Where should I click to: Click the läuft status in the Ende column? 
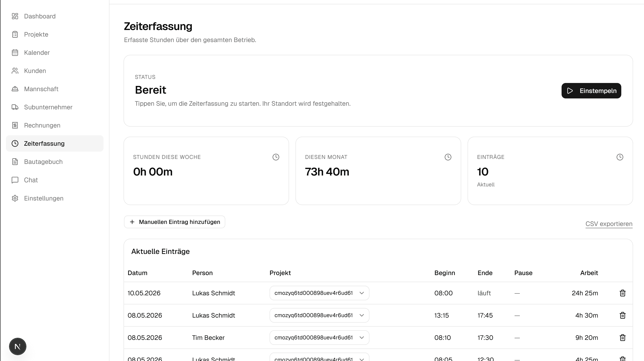(x=484, y=293)
